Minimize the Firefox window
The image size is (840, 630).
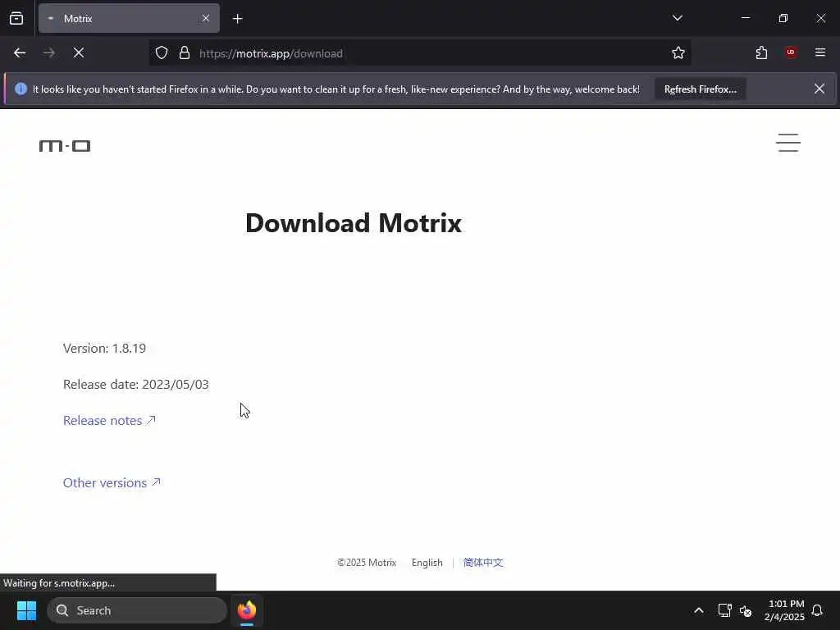[x=745, y=18]
